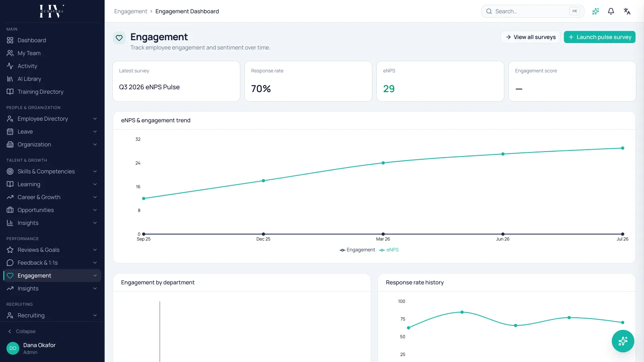Viewport: 644px width, 362px height.
Task: Click the Training Directory book icon
Action: click(x=10, y=92)
